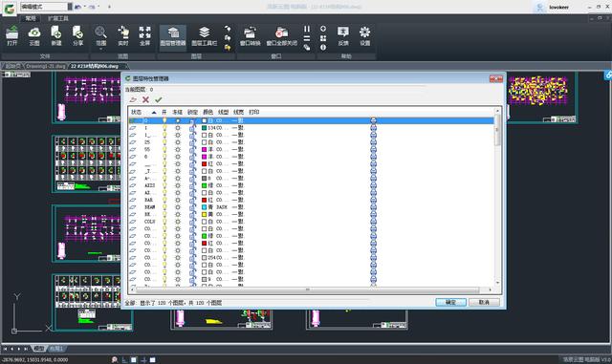Image resolution: width=612 pixels, height=364 pixels.
Task: Click the red X delete layer icon
Action: (145, 100)
